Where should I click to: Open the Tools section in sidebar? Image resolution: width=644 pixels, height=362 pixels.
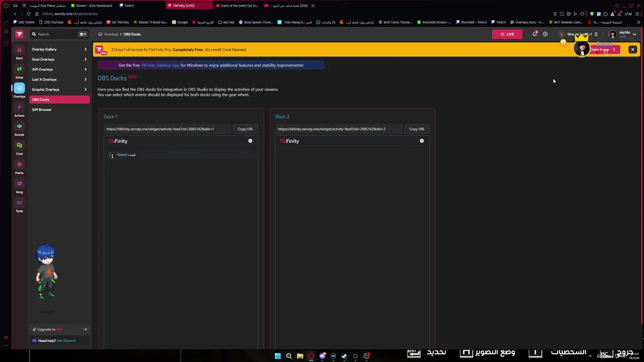pos(19,205)
